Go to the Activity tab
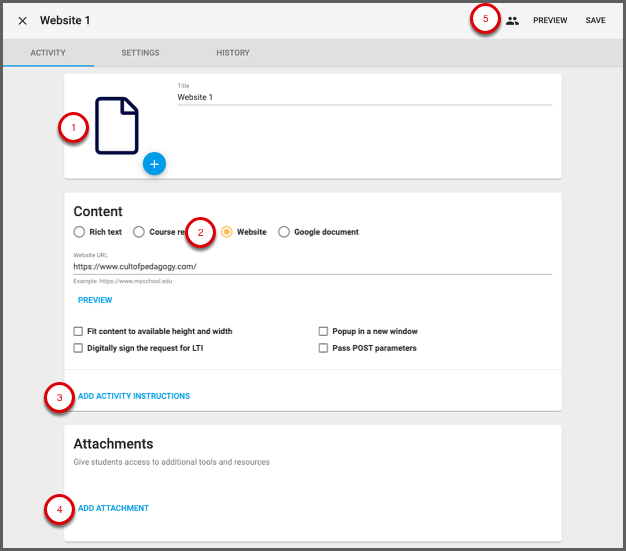Image resolution: width=626 pixels, height=551 pixels. point(48,53)
